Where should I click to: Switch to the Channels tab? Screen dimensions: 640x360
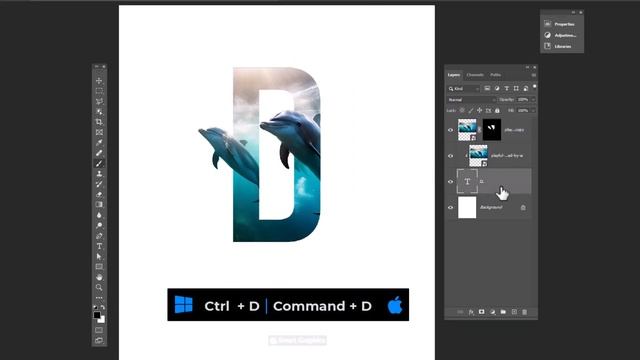[475, 75]
